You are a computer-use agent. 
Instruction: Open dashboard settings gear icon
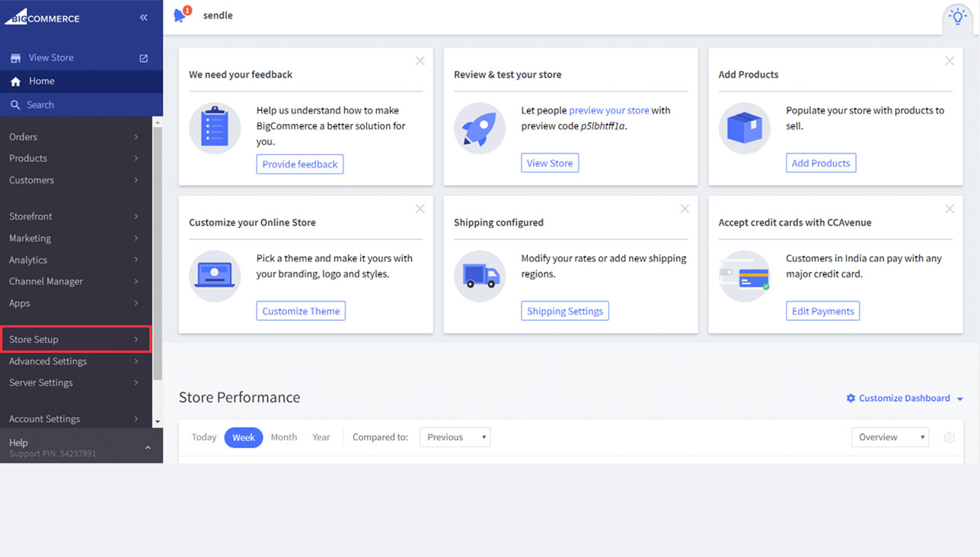[949, 437]
